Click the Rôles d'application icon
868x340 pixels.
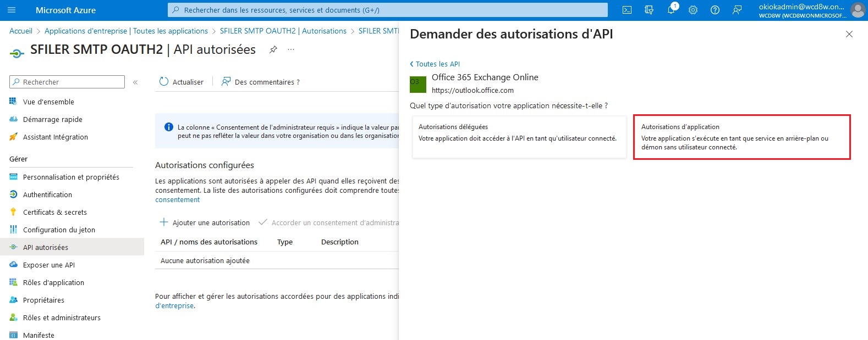pyautogui.click(x=13, y=282)
